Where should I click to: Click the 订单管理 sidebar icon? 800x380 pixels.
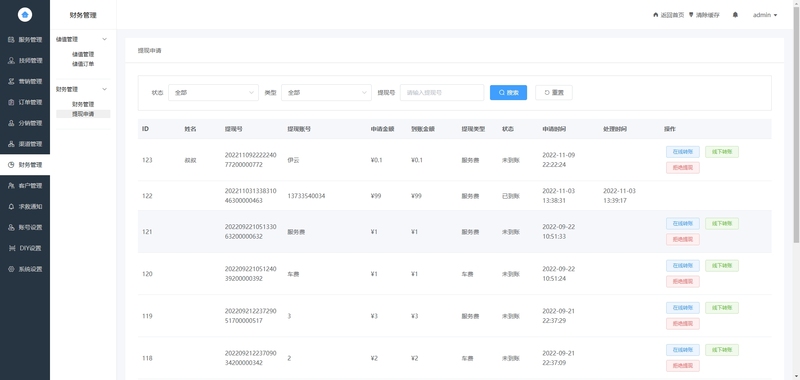[x=11, y=103]
